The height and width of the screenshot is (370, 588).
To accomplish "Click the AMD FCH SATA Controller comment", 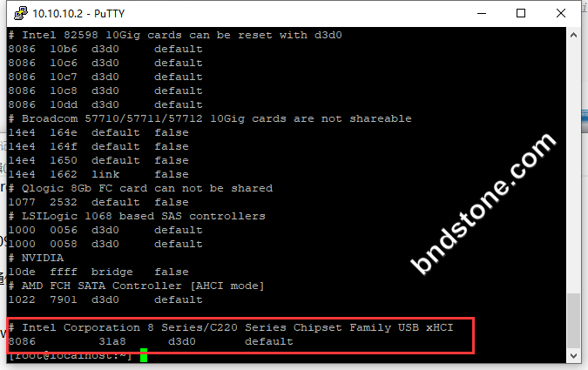I will tap(137, 286).
